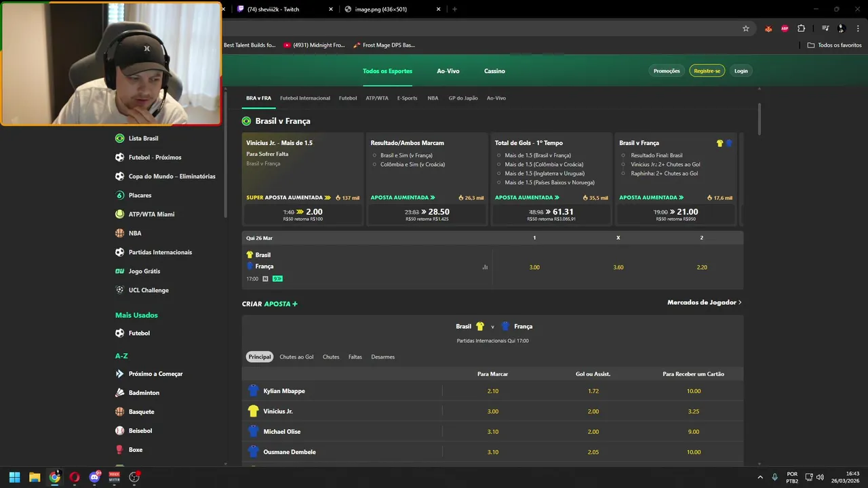Click the page vertical scrollbar
Image resolution: width=868 pixels, height=488 pixels.
[x=759, y=119]
